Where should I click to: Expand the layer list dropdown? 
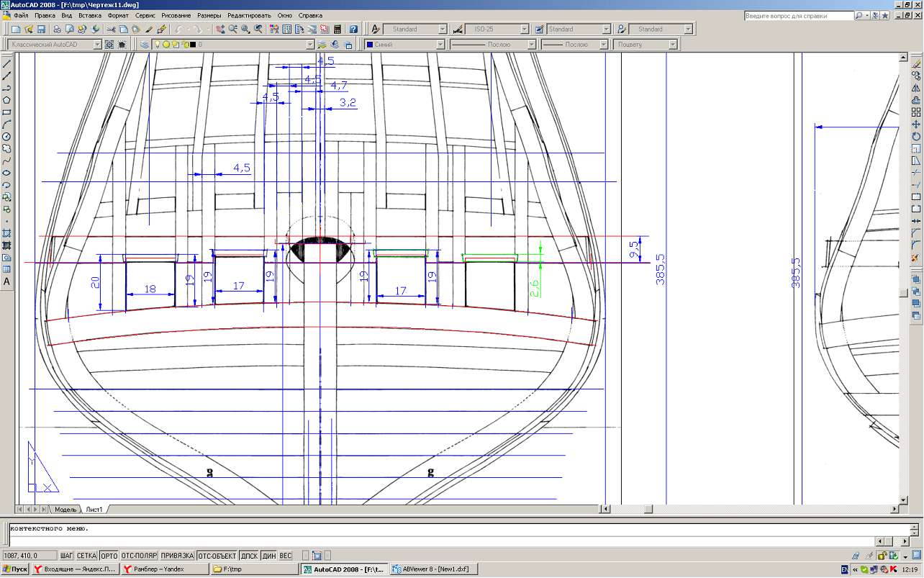310,44
